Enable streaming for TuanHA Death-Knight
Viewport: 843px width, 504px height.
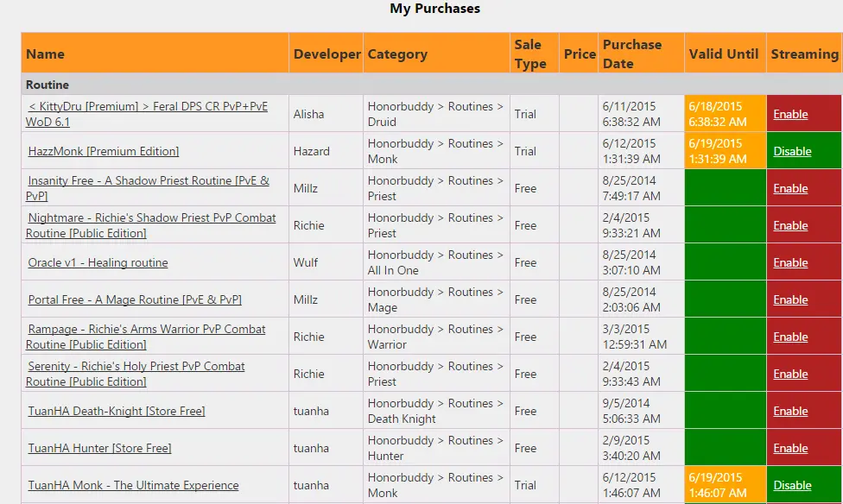(x=790, y=411)
